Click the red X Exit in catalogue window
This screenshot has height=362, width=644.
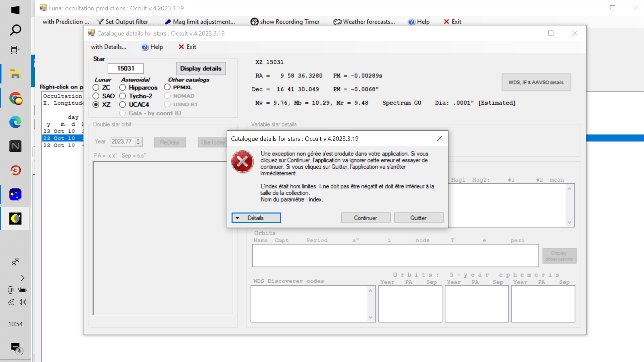click(187, 47)
